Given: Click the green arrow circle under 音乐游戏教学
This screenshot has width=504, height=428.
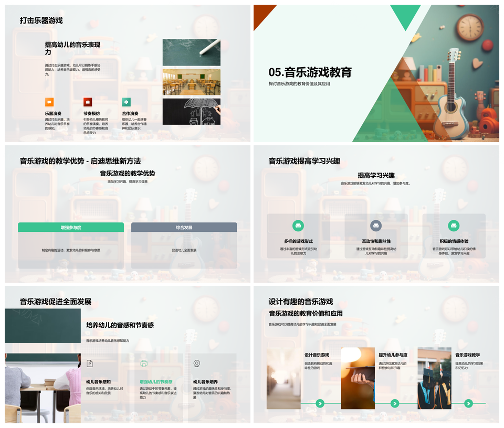Looking at the screenshot, I should pyautogui.click(x=468, y=403).
